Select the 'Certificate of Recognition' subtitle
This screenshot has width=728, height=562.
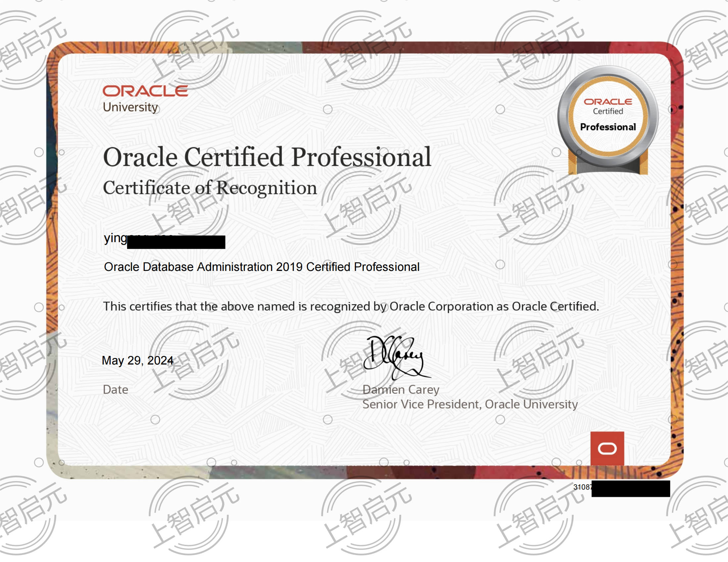tap(210, 188)
